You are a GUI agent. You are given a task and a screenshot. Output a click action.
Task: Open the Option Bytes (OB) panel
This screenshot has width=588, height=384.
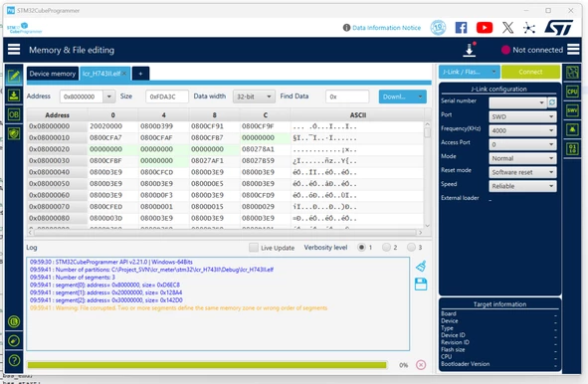(14, 114)
